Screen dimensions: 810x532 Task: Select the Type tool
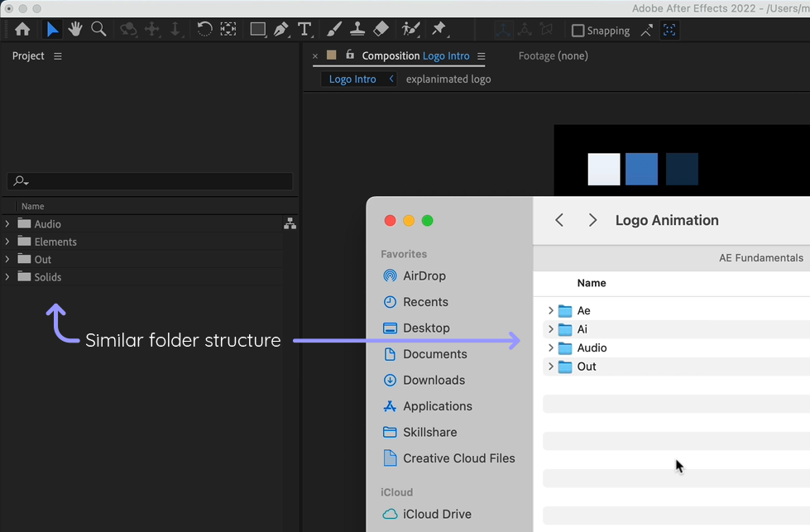coord(304,29)
